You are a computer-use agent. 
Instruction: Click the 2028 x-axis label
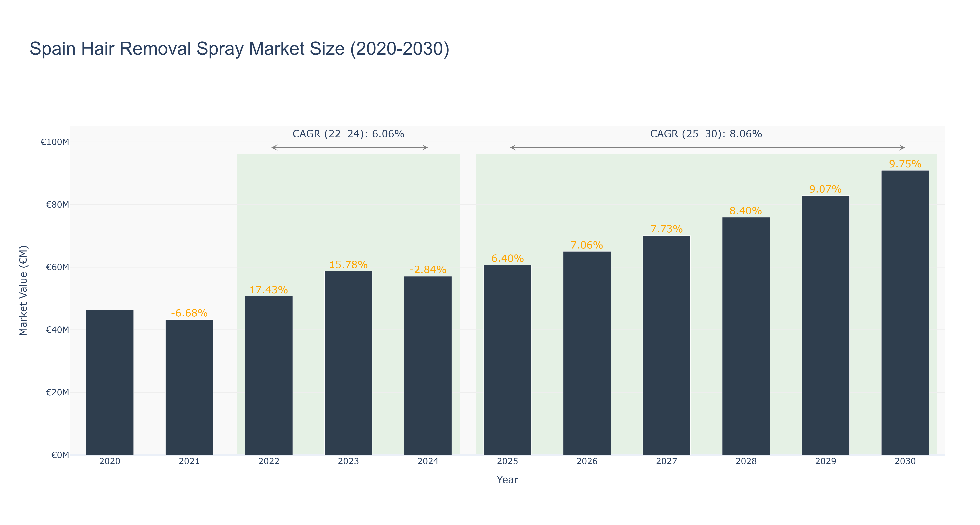[x=746, y=461]
